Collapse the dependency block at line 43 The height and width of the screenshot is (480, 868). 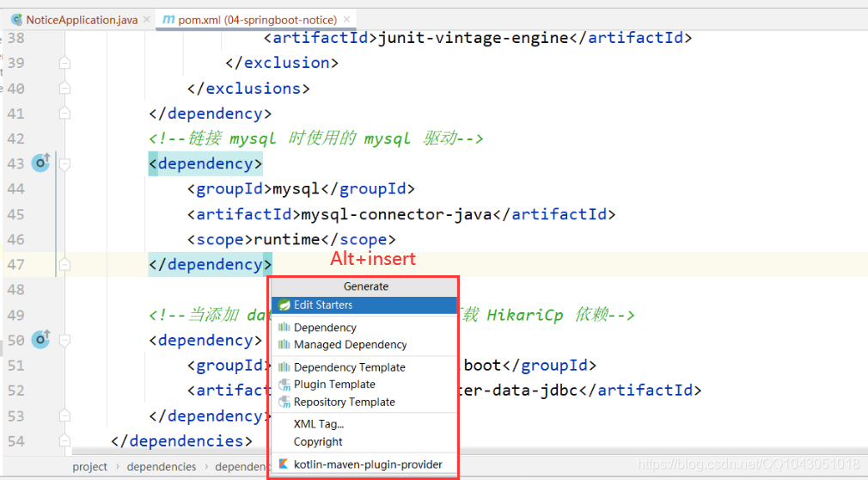(x=64, y=164)
